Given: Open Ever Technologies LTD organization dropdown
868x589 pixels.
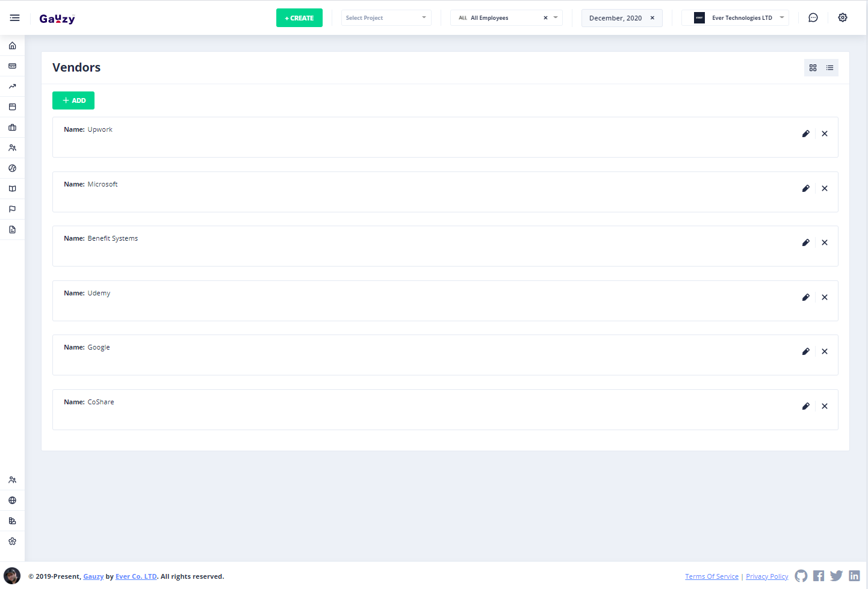Looking at the screenshot, I should point(741,18).
